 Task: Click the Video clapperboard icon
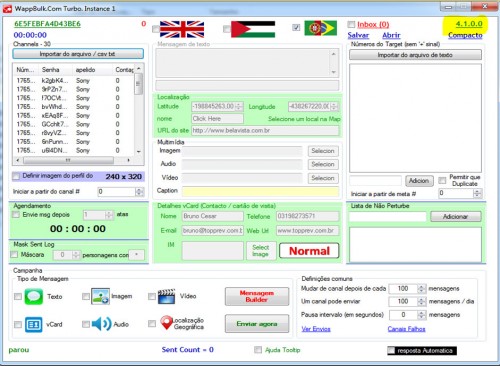167,296
